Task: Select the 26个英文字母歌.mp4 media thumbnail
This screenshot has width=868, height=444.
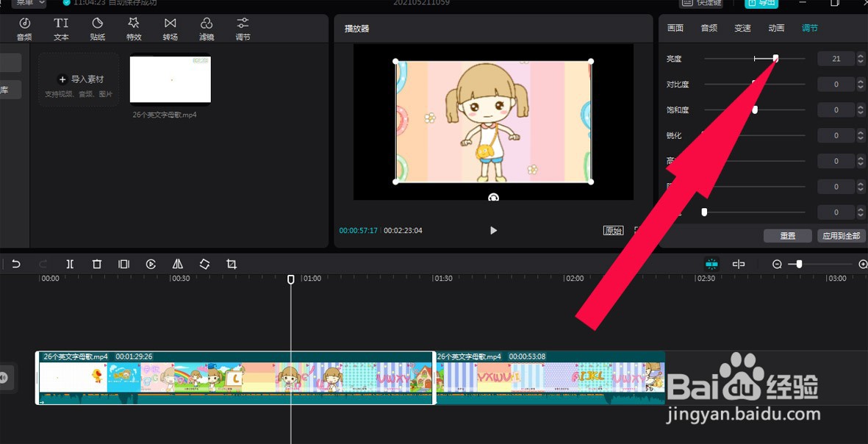Action: point(170,79)
